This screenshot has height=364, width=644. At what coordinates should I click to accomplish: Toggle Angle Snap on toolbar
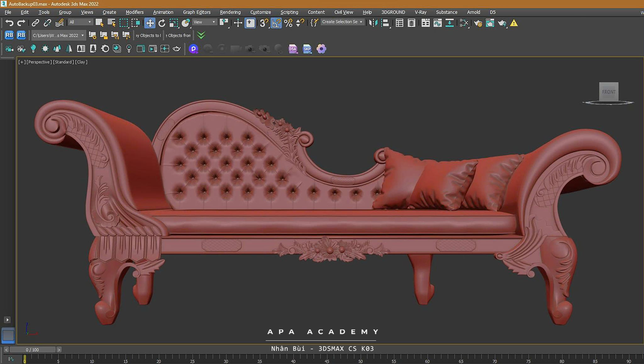tap(276, 23)
